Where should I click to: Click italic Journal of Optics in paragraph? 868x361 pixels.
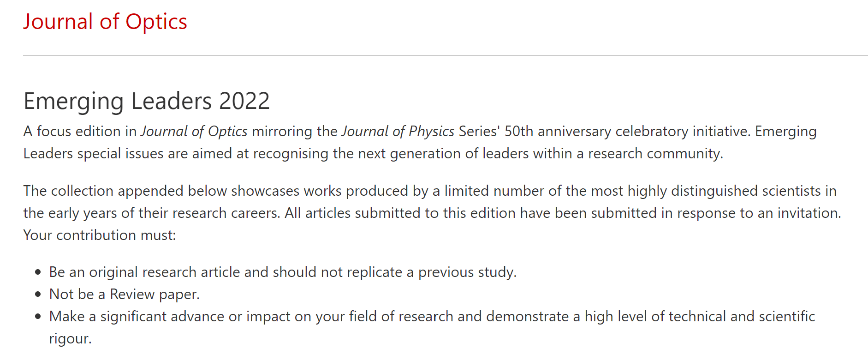point(194,132)
